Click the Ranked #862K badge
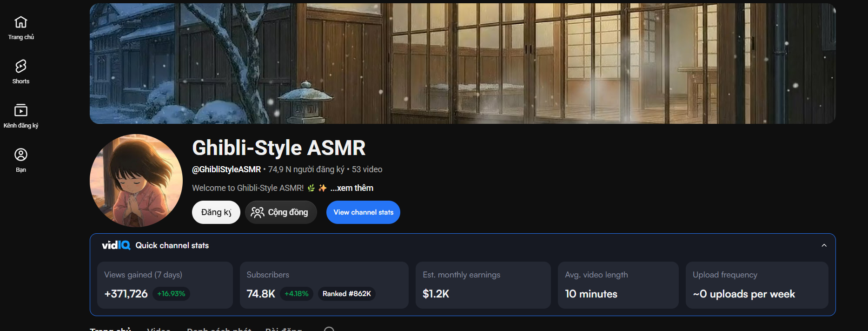Image resolution: width=868 pixels, height=331 pixels. click(347, 294)
